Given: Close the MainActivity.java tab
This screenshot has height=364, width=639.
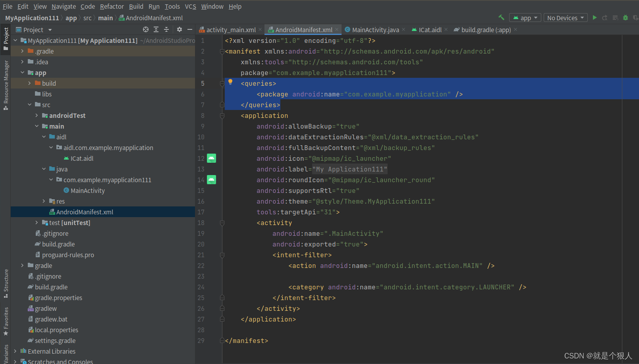Looking at the screenshot, I should [x=403, y=30].
